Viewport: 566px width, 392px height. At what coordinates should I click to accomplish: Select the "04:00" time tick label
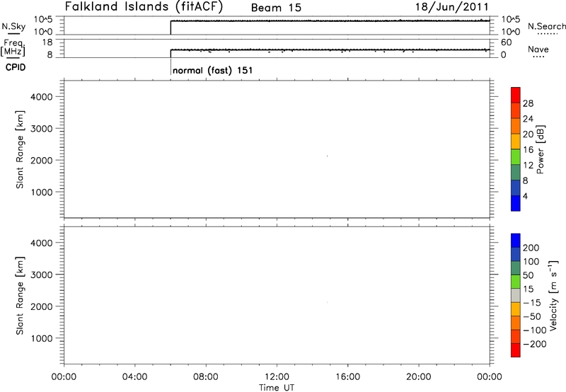(134, 377)
